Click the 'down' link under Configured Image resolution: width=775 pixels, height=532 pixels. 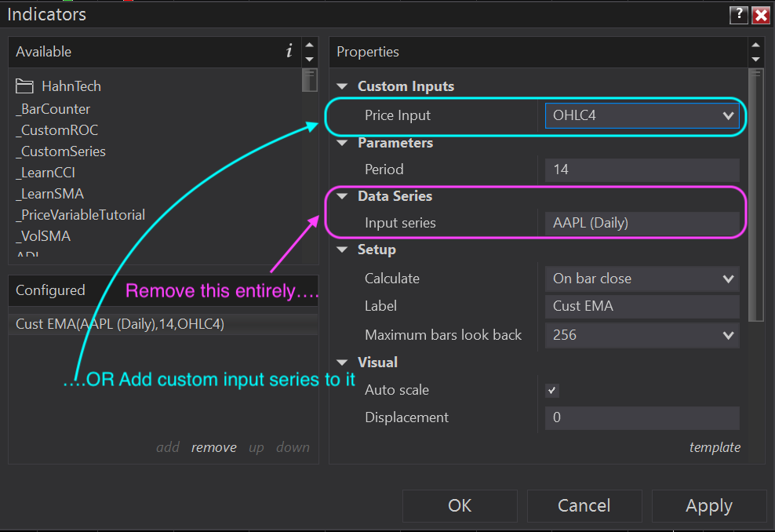coord(293,447)
